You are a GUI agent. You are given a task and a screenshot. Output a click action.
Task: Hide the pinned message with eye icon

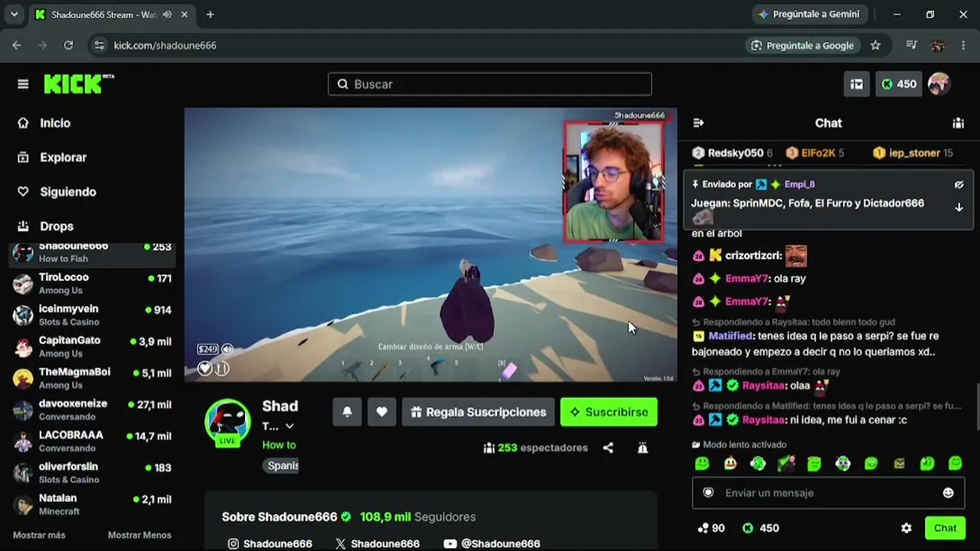click(959, 184)
